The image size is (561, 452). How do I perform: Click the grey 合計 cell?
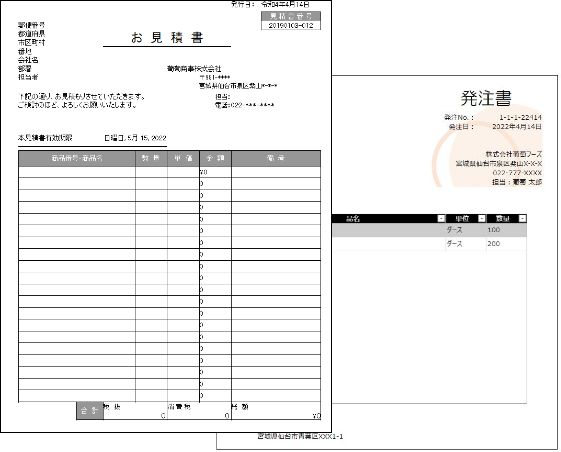point(89,411)
